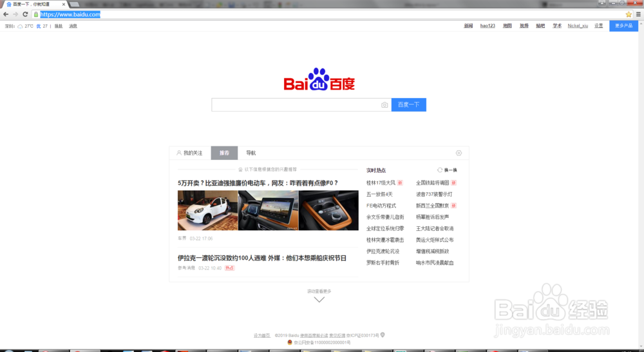This screenshot has height=352, width=644.
Task: Open the dashboard screen thumbnail
Action: click(268, 210)
